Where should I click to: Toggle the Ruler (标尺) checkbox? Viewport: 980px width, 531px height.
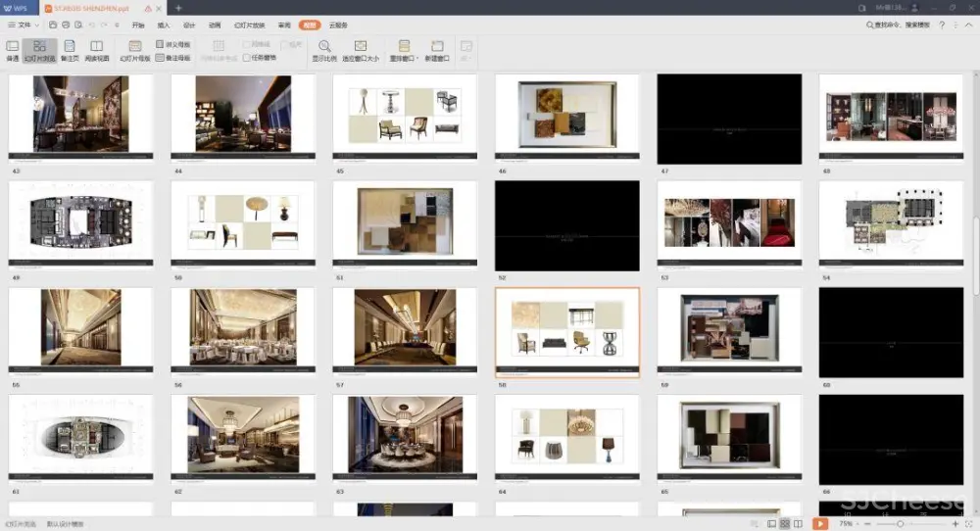tap(283, 45)
